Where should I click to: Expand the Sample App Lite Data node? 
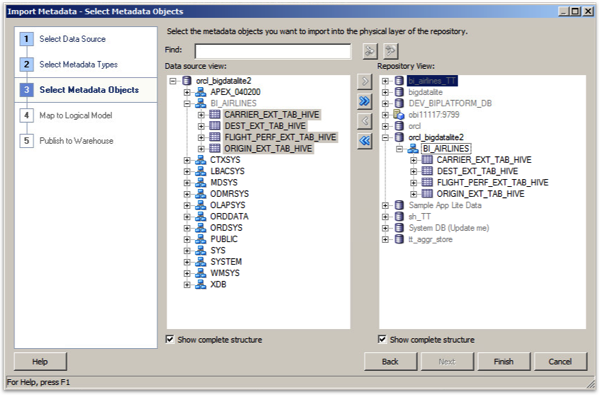pyautogui.click(x=385, y=206)
